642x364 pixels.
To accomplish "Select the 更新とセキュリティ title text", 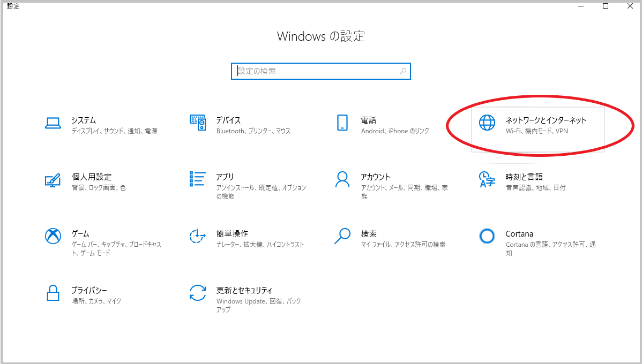I will click(x=244, y=290).
